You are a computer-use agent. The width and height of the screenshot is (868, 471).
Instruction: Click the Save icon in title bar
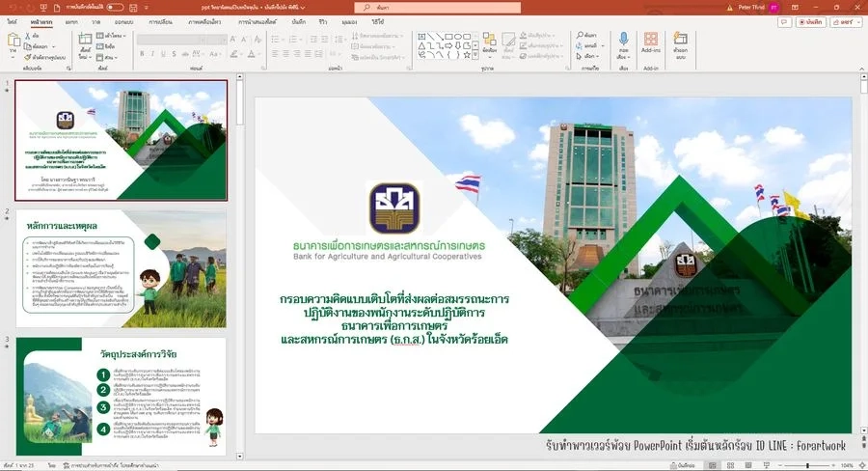[x=133, y=7]
